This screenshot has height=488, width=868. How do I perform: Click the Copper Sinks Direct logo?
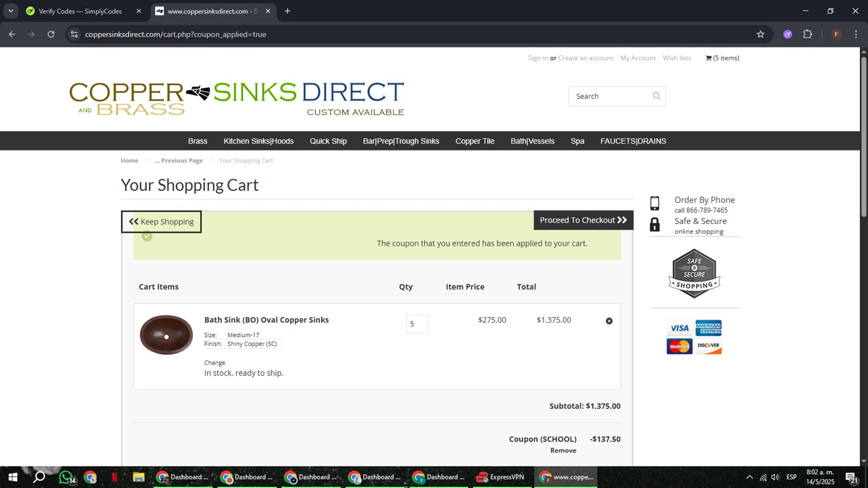[237, 98]
